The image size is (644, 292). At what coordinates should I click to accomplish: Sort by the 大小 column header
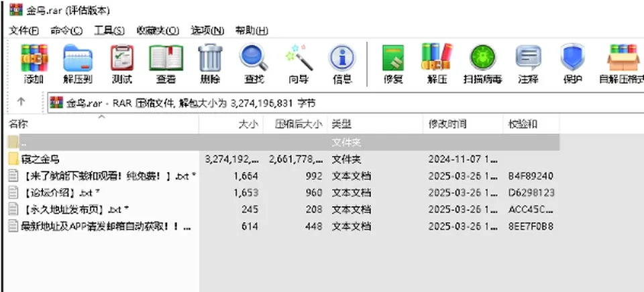pyautogui.click(x=231, y=125)
